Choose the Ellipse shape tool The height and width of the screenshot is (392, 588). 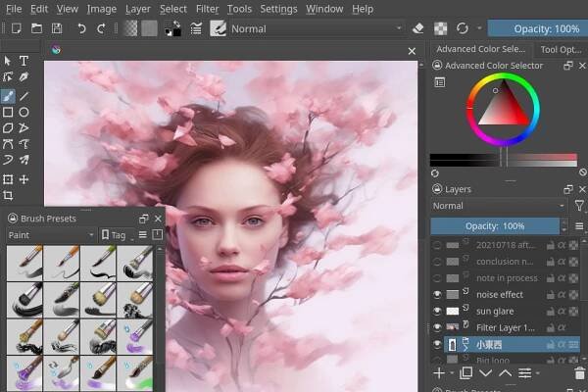(x=24, y=112)
